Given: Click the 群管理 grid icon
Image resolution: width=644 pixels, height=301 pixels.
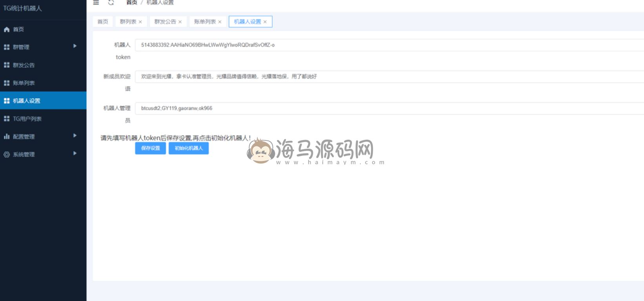Looking at the screenshot, I should tap(7, 47).
